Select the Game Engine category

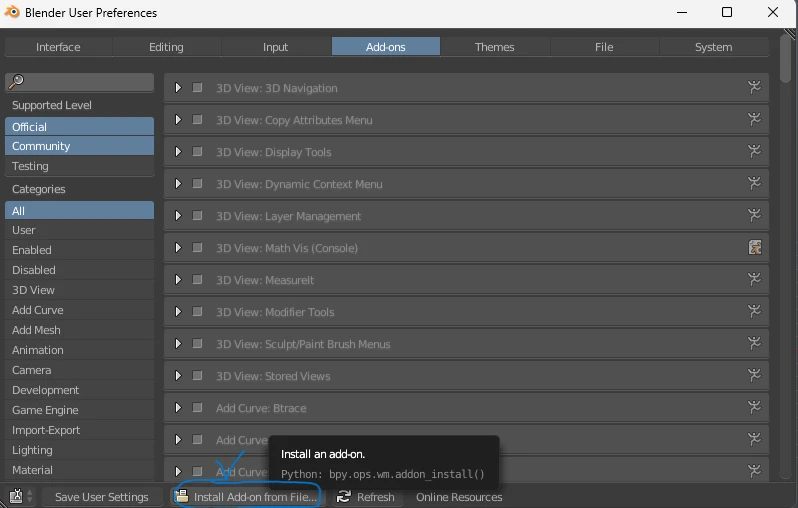point(79,410)
